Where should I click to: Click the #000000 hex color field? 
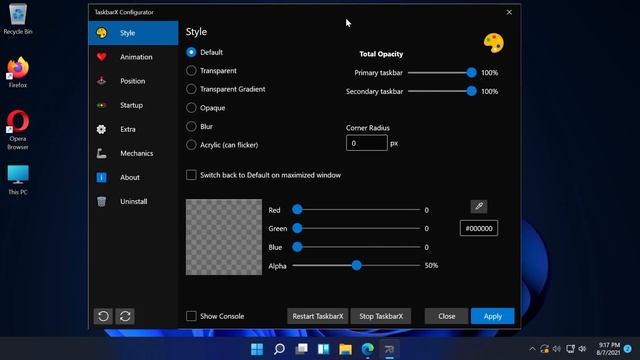tap(479, 229)
